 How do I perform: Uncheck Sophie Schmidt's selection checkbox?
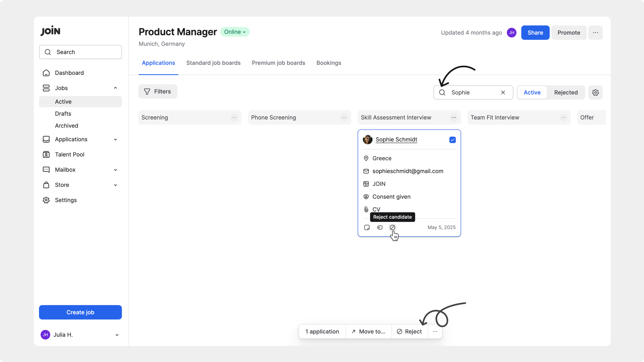(452, 140)
